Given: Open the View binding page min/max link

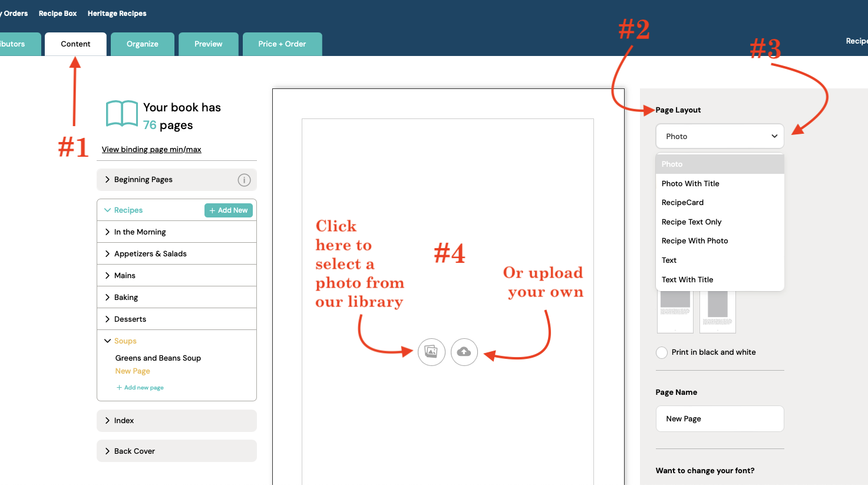Looking at the screenshot, I should pos(151,149).
